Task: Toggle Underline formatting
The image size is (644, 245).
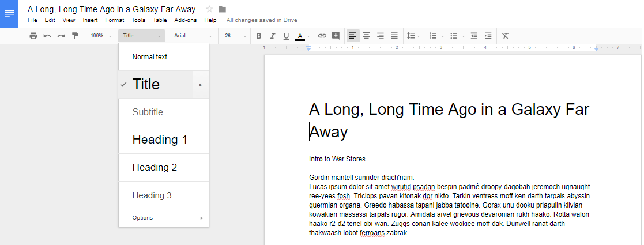Action: coord(286,36)
